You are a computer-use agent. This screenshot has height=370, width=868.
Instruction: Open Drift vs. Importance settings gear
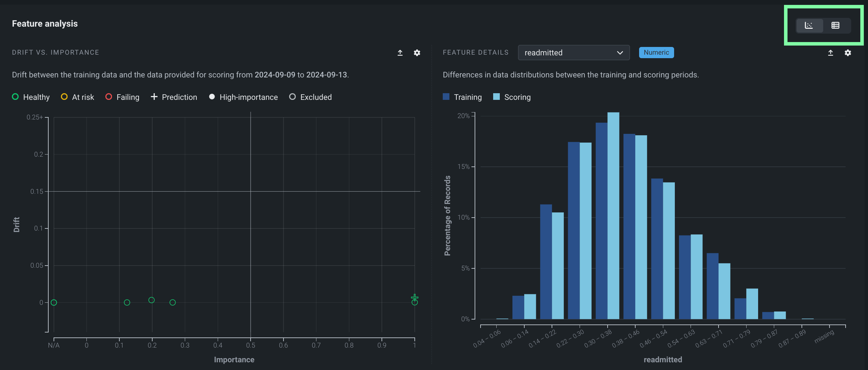click(x=417, y=53)
